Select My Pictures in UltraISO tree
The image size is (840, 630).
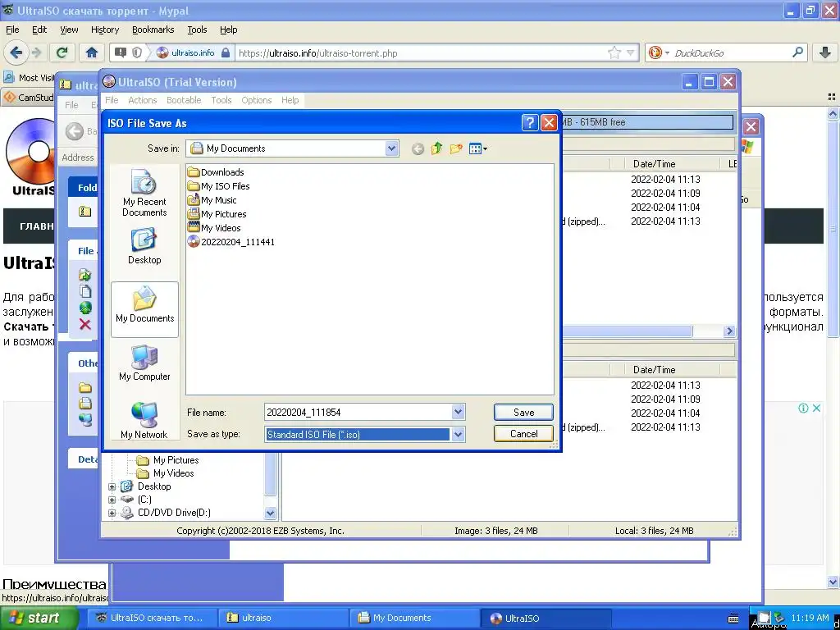tap(168, 460)
